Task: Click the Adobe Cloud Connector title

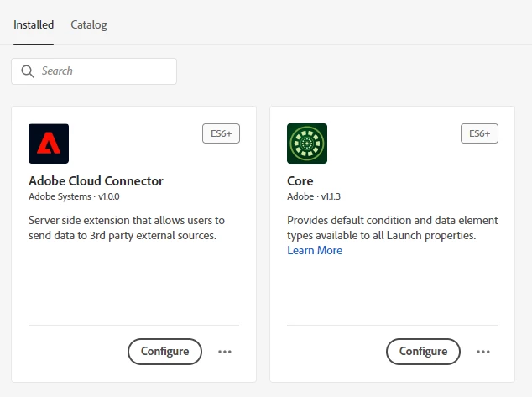Action: (x=96, y=180)
